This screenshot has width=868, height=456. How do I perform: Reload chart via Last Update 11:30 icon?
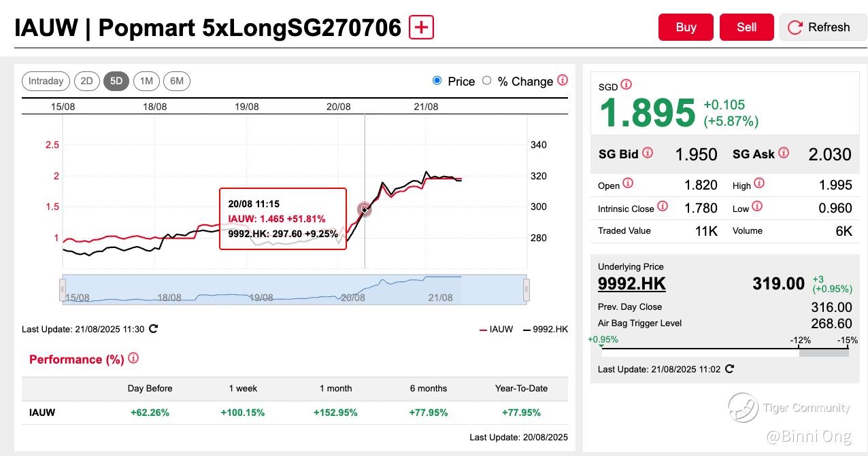point(153,329)
